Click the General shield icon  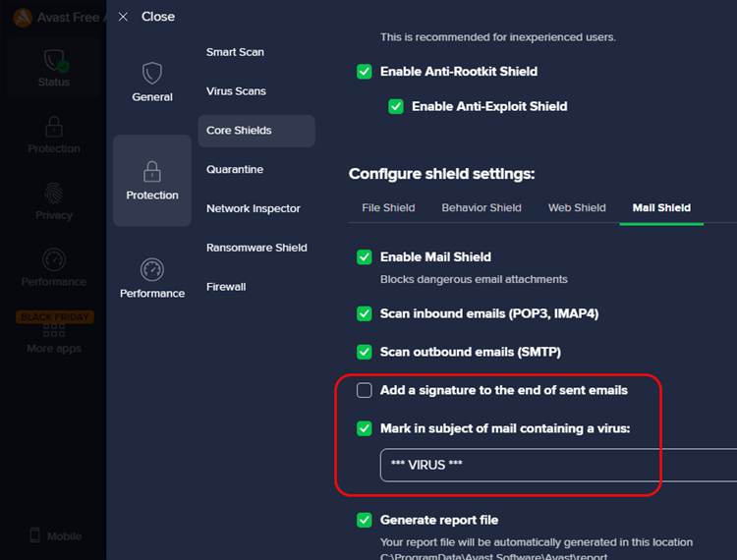[152, 74]
